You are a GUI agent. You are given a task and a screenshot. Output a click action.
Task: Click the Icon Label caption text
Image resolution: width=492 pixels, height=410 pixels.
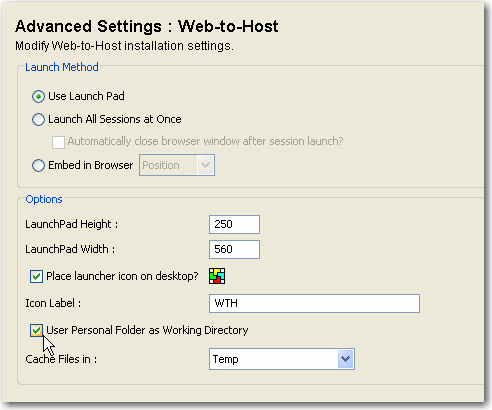(53, 303)
